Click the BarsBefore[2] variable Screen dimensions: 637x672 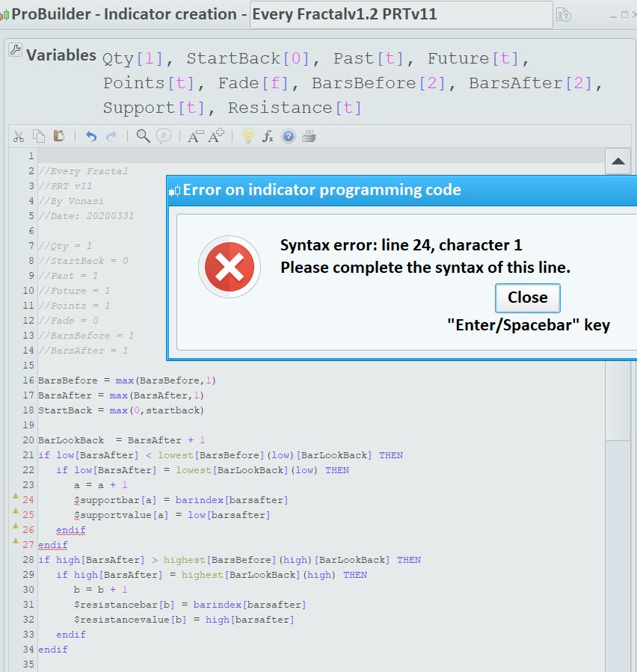pos(379,83)
